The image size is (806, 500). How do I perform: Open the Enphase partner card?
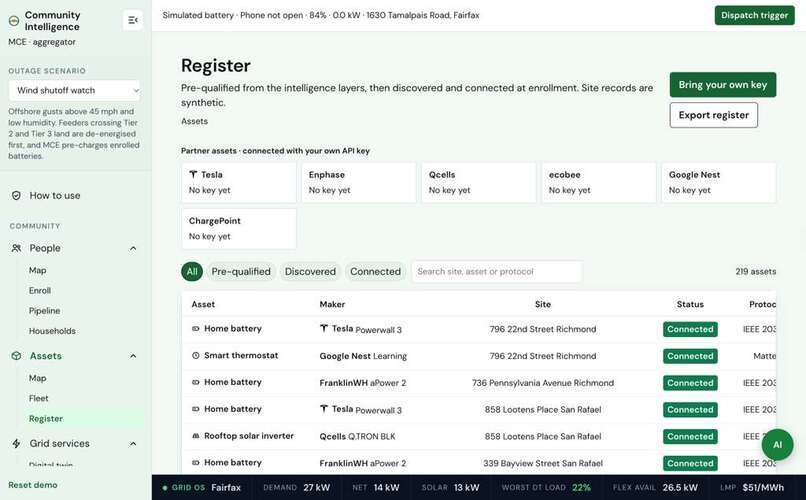point(358,182)
